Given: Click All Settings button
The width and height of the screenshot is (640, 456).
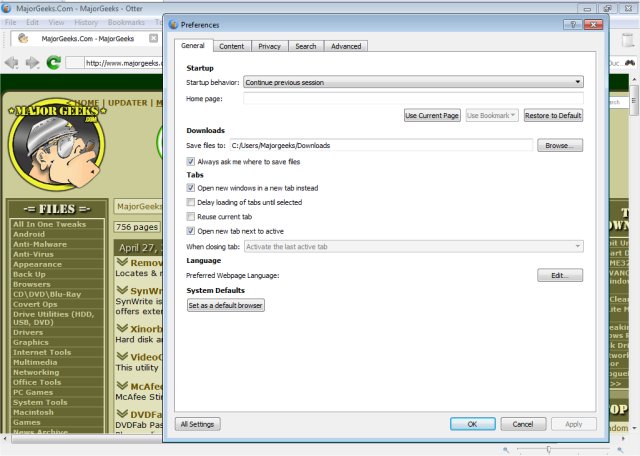Looking at the screenshot, I should (x=198, y=424).
